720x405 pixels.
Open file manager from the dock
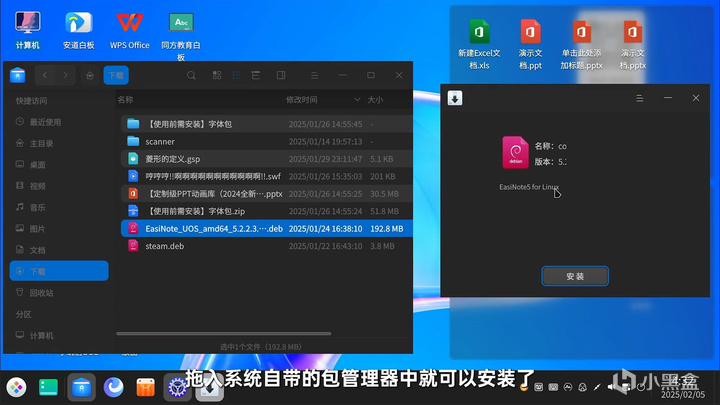coord(81,388)
